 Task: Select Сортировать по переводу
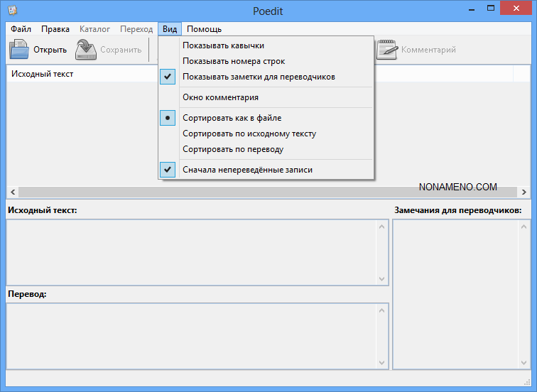(x=232, y=149)
